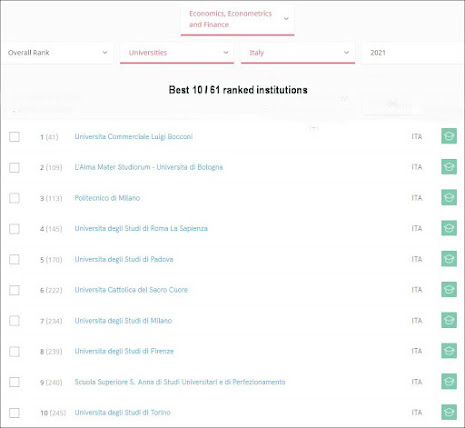Click ITA country code in Bocconi row
This screenshot has height=428, width=465.
click(x=417, y=137)
